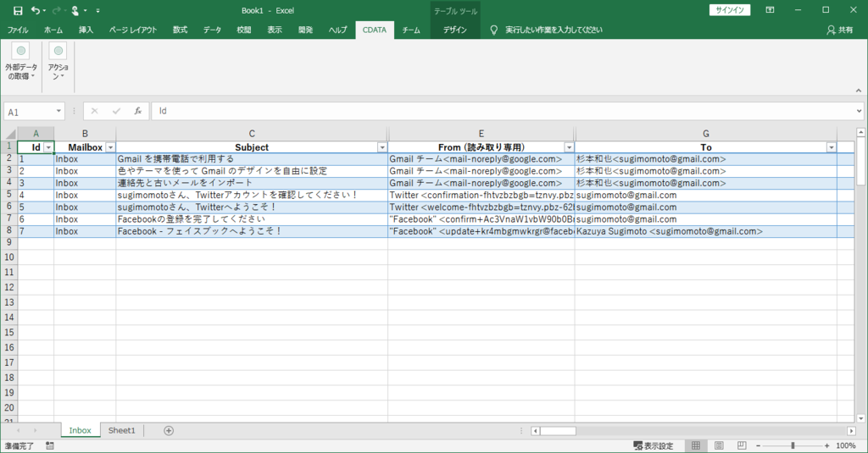Click the サインイン button
Screen dimensions: 868x453
(730, 10)
